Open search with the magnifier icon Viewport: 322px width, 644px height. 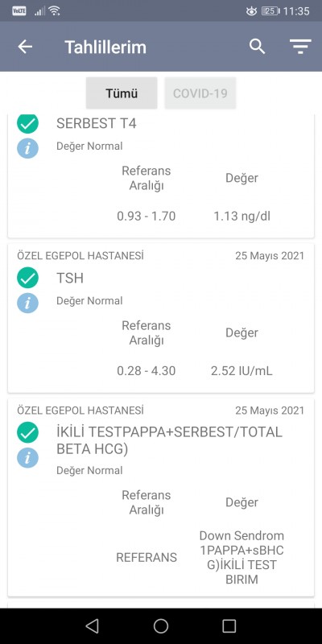coord(257,47)
